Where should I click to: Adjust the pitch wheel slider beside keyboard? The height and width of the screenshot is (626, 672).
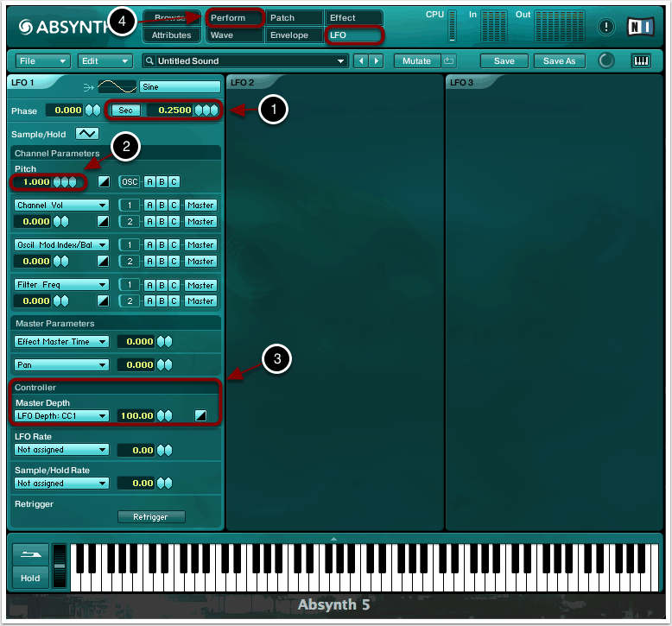point(59,566)
